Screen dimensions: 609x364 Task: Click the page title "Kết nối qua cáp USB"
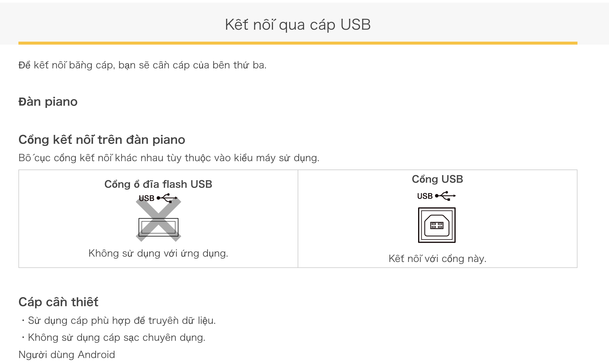298,24
